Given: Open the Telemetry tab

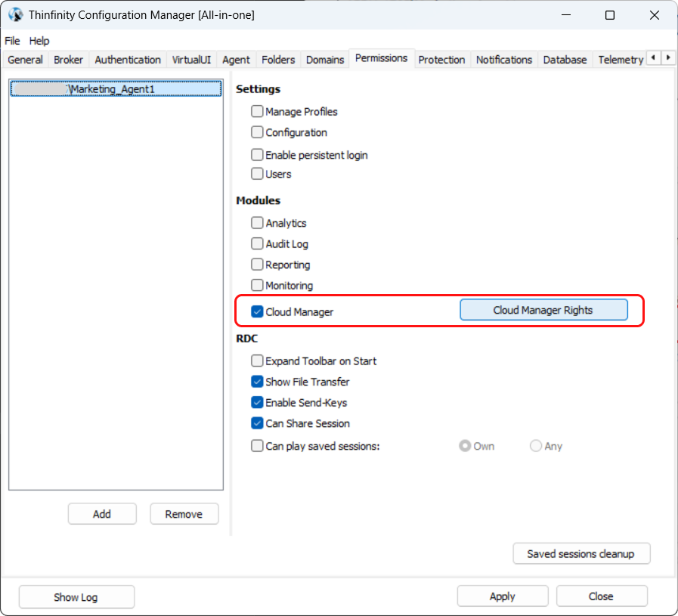Looking at the screenshot, I should coord(621,60).
